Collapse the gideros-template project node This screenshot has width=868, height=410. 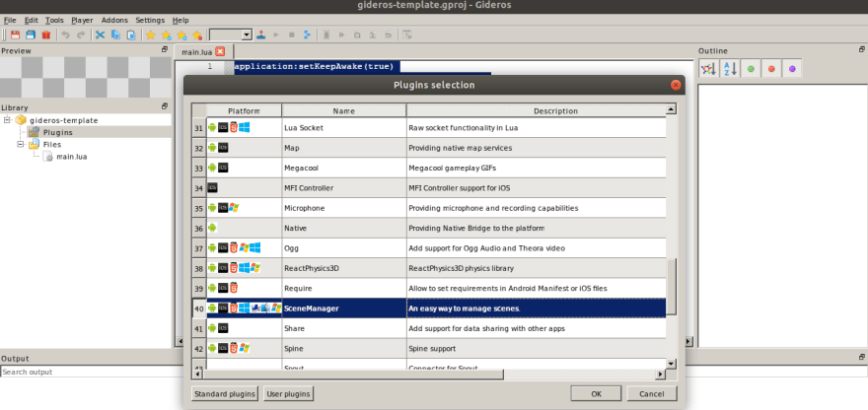(x=7, y=120)
